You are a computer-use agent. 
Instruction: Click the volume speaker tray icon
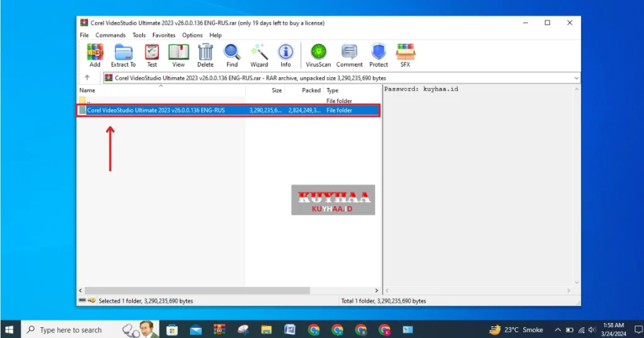[592, 330]
